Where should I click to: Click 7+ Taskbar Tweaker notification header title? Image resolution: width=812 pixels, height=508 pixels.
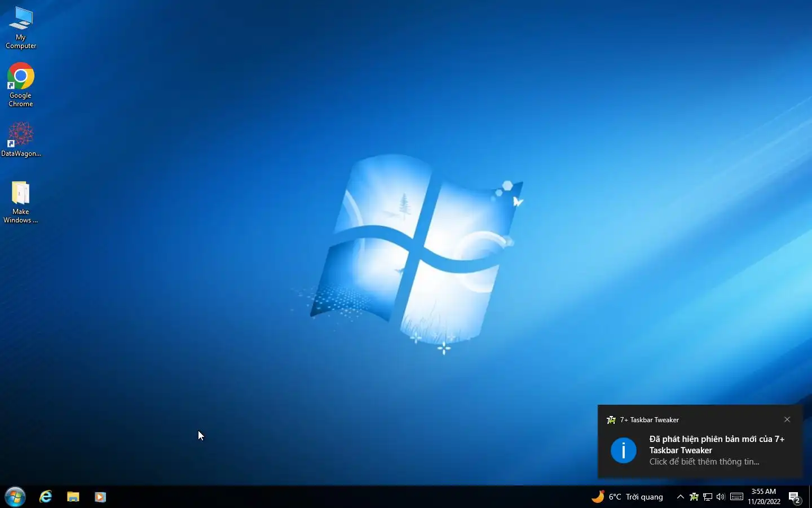[x=650, y=420]
